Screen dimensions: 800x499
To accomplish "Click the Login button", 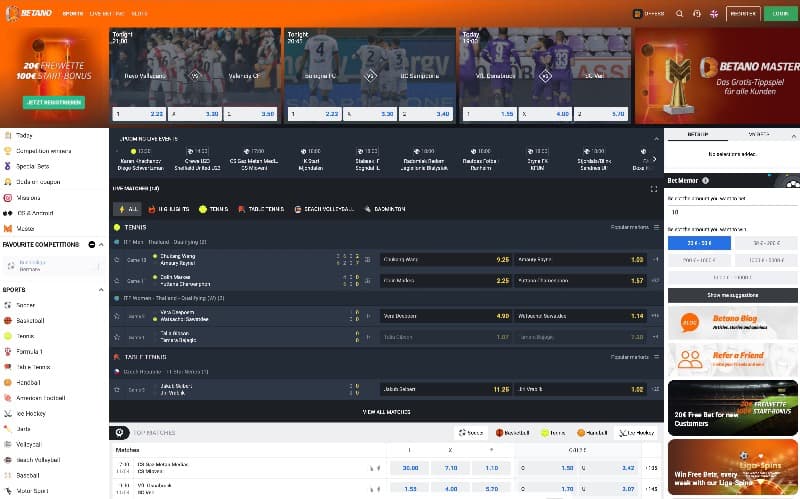I will (781, 14).
